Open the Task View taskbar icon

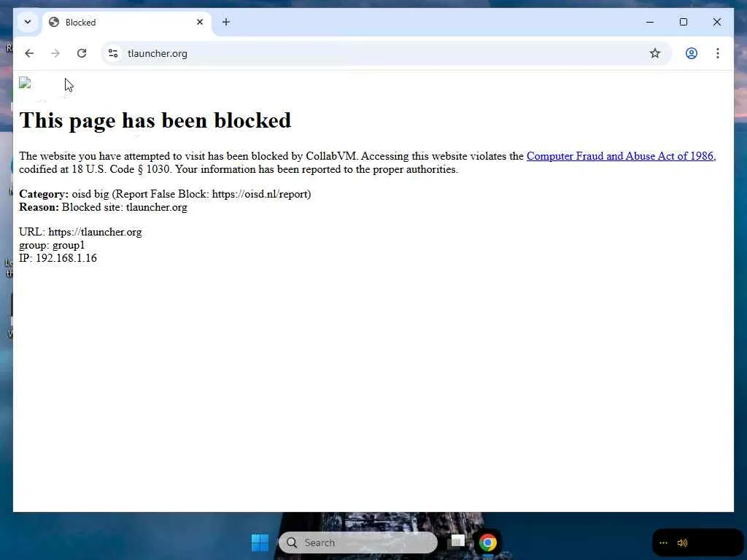[457, 542]
